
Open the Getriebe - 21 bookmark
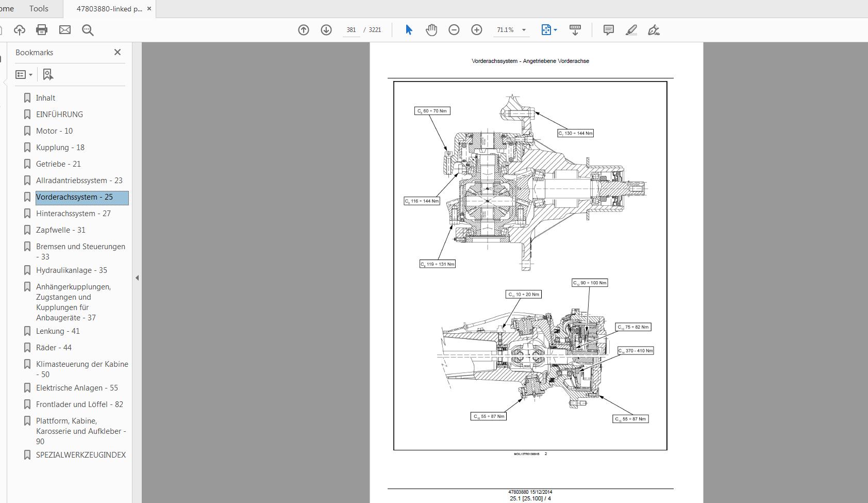pyautogui.click(x=58, y=164)
